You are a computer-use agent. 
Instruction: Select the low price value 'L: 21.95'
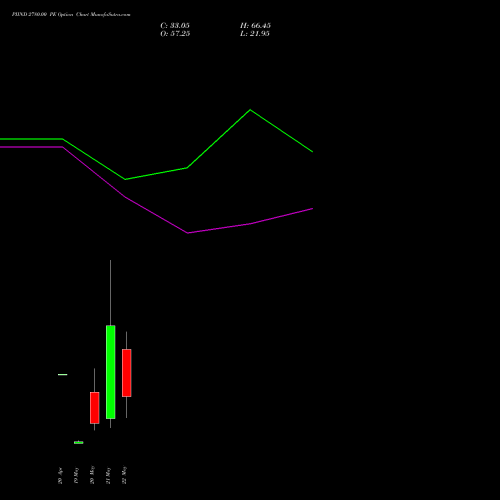[x=255, y=33]
